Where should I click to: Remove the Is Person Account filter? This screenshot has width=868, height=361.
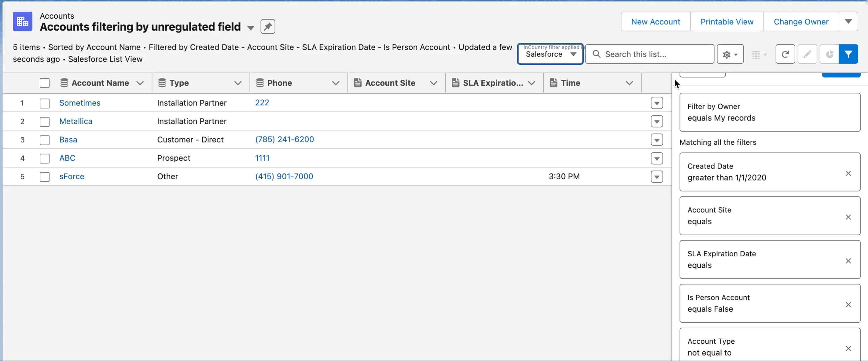click(848, 305)
